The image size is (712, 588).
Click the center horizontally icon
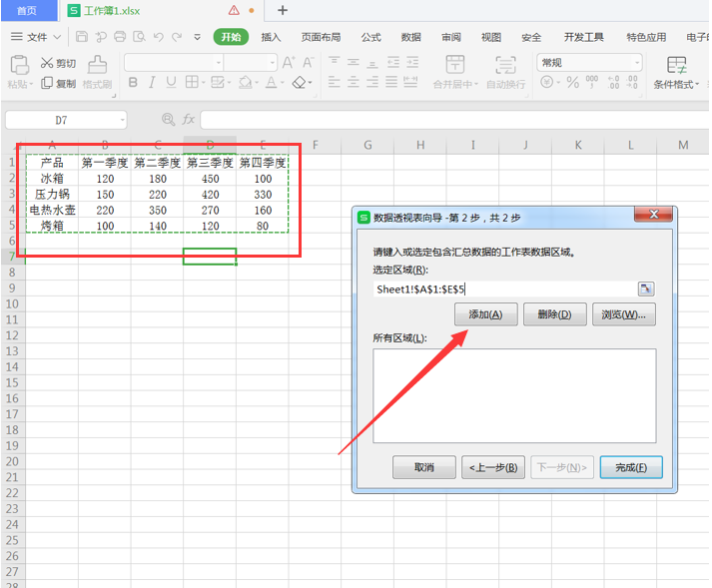[x=354, y=82]
